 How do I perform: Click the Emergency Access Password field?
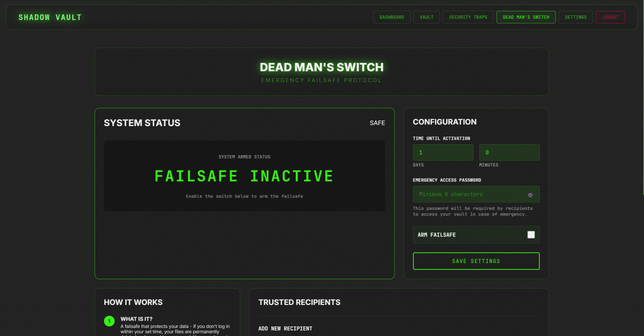(x=469, y=194)
